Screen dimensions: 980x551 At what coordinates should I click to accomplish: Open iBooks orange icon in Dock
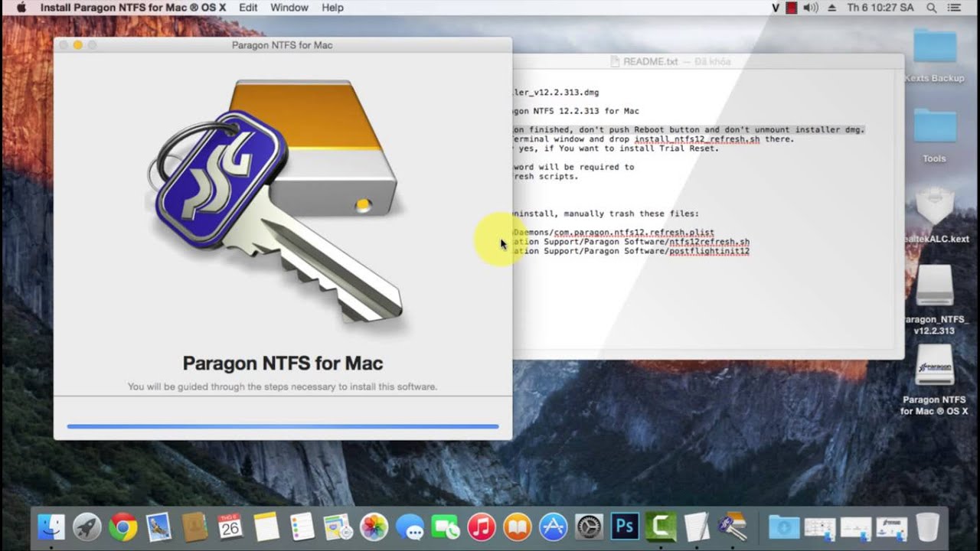[517, 527]
